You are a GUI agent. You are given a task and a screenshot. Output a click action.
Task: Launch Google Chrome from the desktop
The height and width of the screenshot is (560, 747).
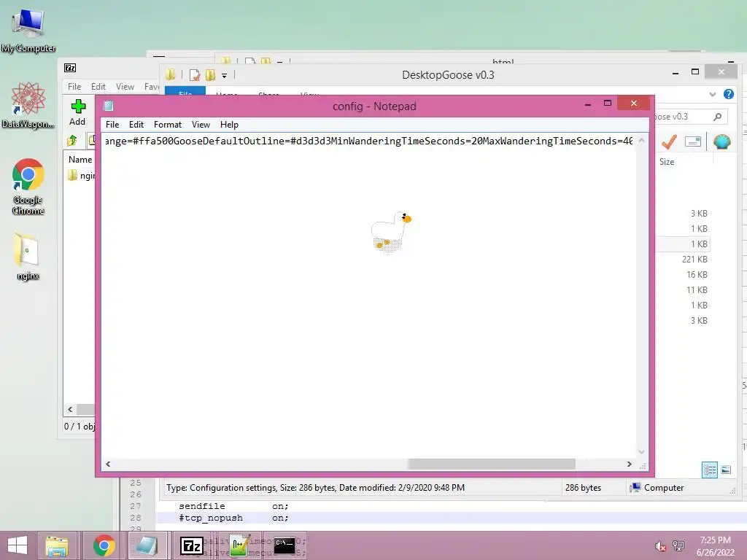pyautogui.click(x=28, y=187)
